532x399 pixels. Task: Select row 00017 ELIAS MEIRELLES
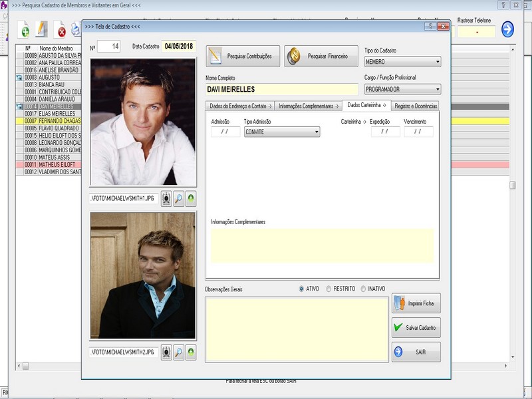pos(49,114)
